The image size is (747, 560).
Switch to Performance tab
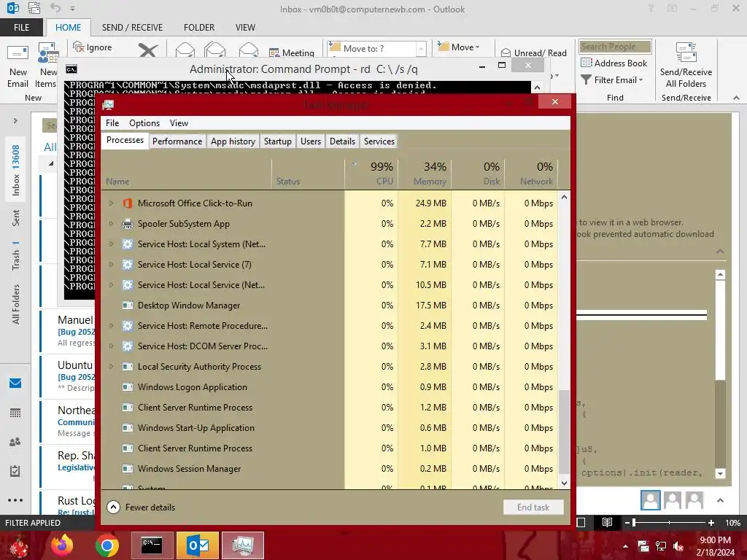click(177, 141)
